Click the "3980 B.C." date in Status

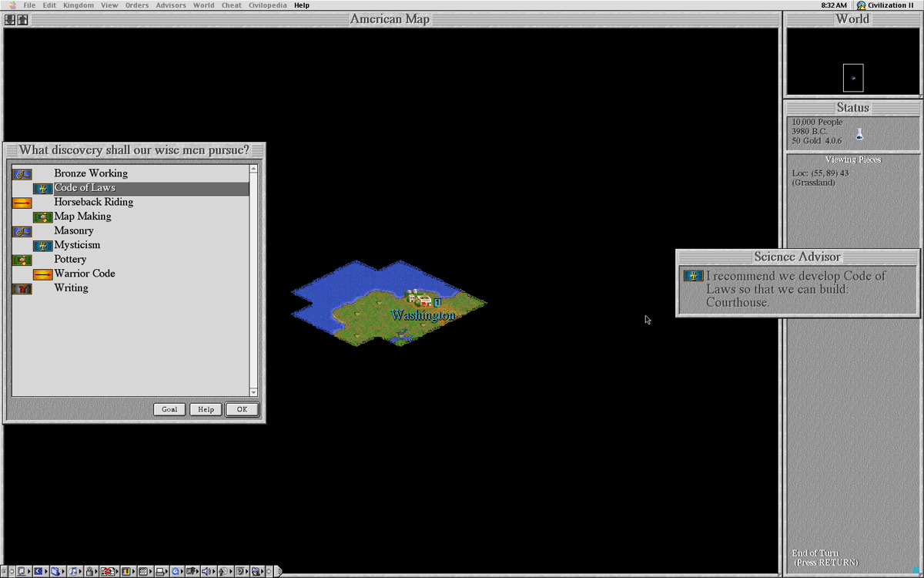[x=809, y=132]
